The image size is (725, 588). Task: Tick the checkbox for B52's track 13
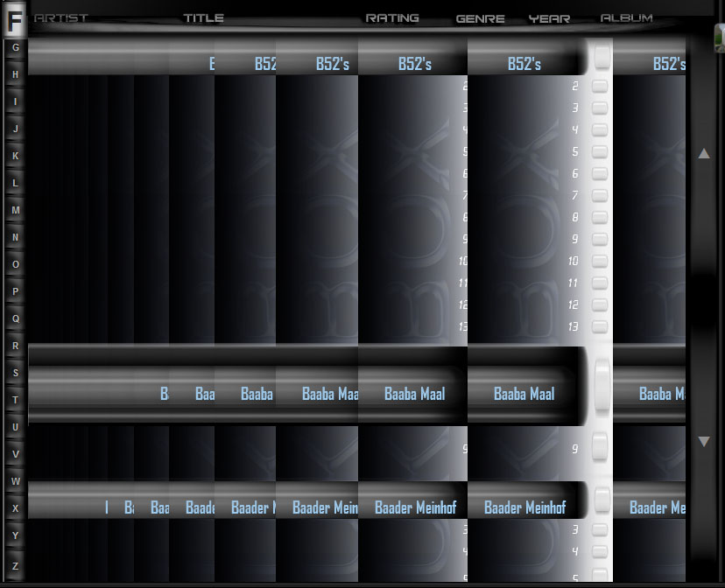tap(600, 327)
